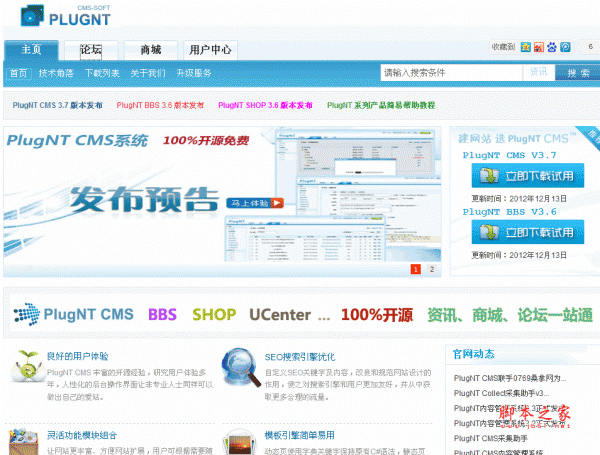The image size is (600, 455).
Task: Open 技术角落 in the nav bar
Action: click(x=56, y=73)
